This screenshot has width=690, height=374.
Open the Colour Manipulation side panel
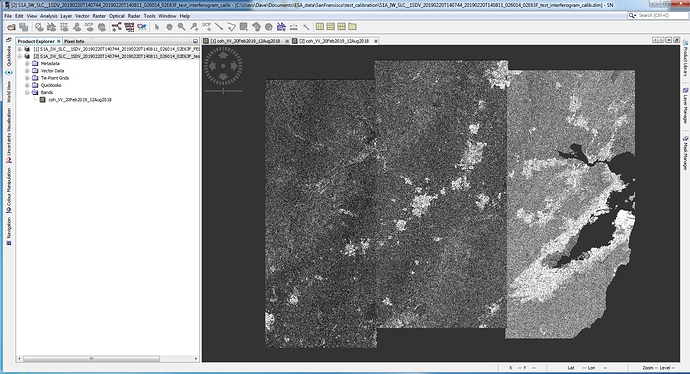click(x=9, y=191)
